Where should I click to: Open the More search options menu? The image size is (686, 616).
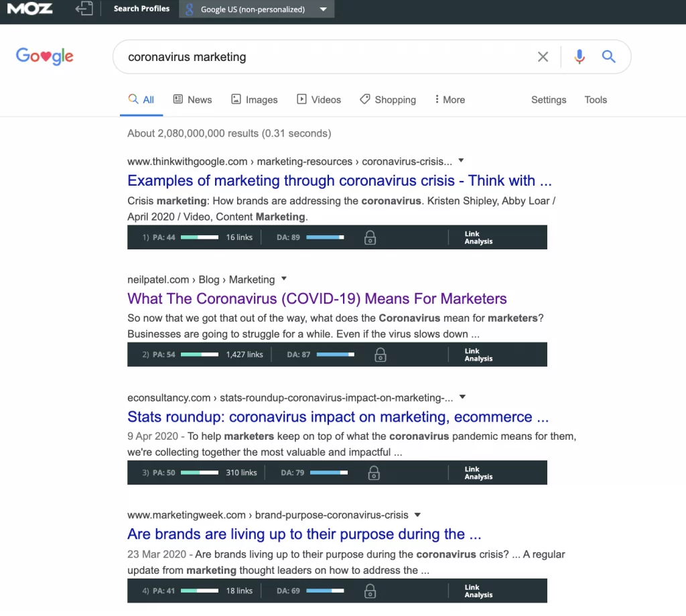coord(450,100)
